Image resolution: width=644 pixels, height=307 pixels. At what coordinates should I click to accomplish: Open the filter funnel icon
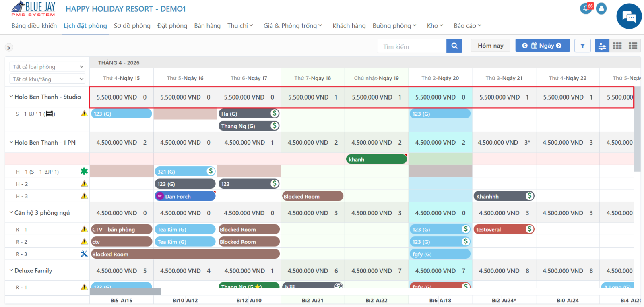pyautogui.click(x=582, y=46)
